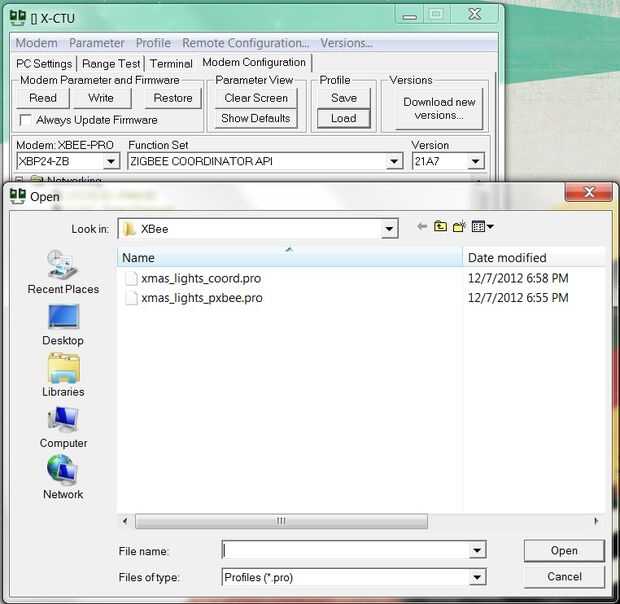Screen dimensions: 620x604
Task: Select xmas_lights_coord.pro file name
Action: 201,278
